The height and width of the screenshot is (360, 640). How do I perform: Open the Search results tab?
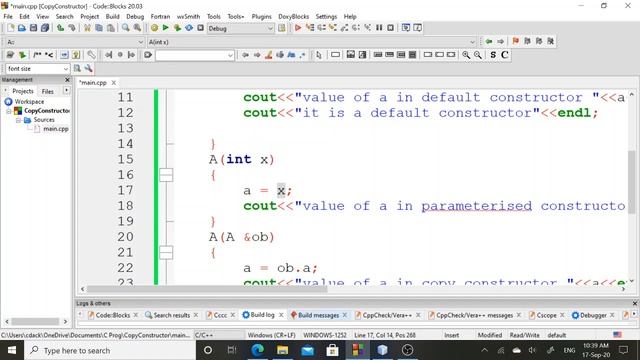coord(171,315)
